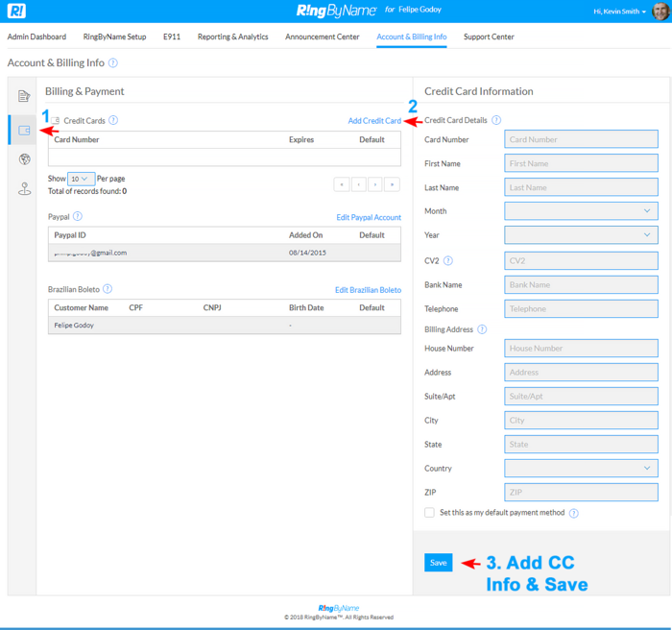Go to previous page of credit cards
This screenshot has width=672, height=630.
(x=359, y=184)
